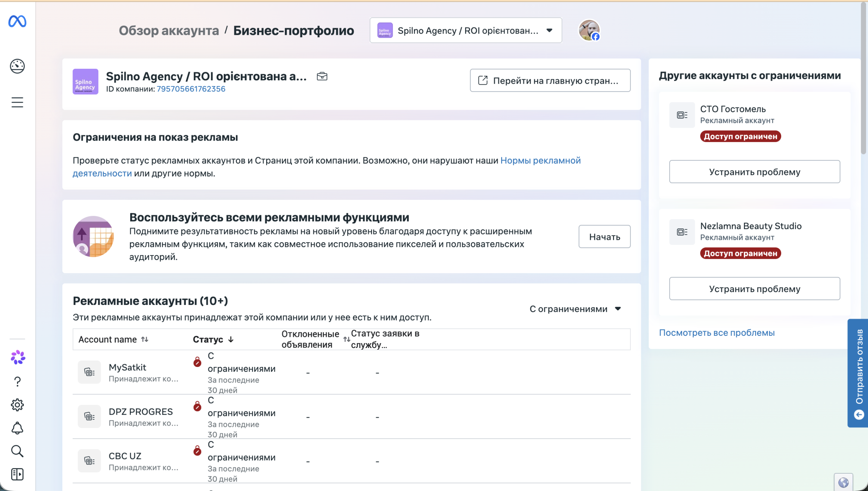868x491 pixels.
Task: Click the Nezlamna Beauty Studio account title
Action: [x=751, y=226]
